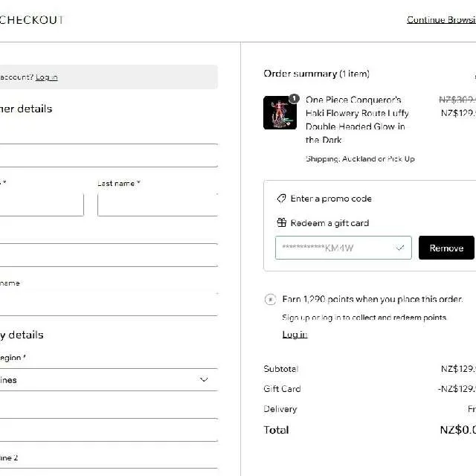The image size is (476, 476).
Task: Focus the Last name input field
Action: pyautogui.click(x=158, y=205)
